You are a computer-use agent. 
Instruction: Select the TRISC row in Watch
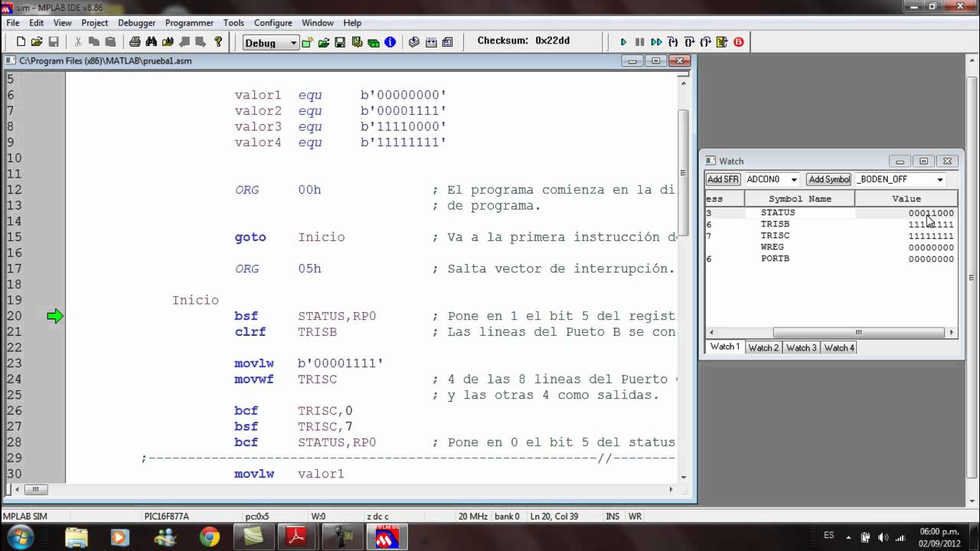[831, 236]
